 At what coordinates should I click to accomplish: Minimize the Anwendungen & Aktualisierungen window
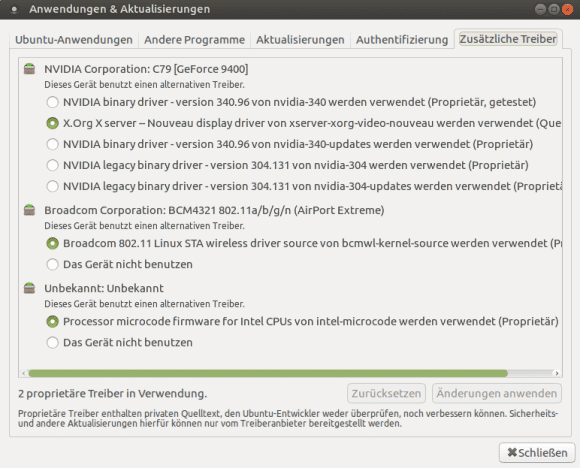point(540,9)
